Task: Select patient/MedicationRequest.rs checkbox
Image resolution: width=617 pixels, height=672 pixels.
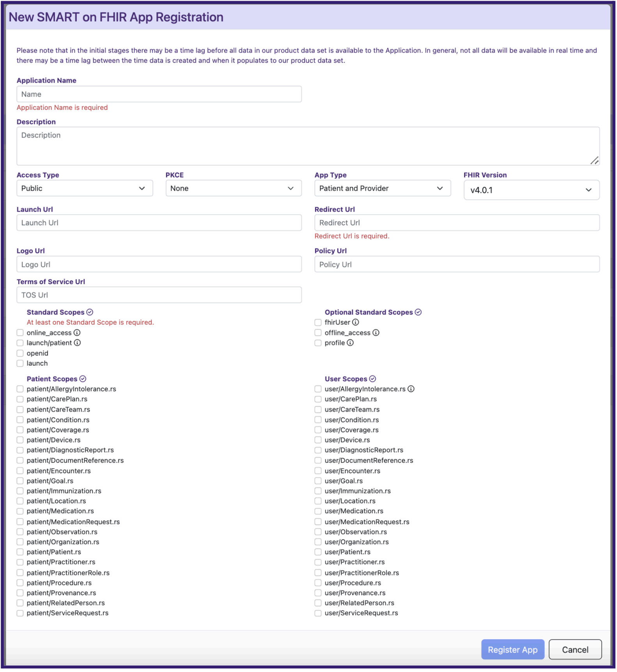Action: point(20,522)
